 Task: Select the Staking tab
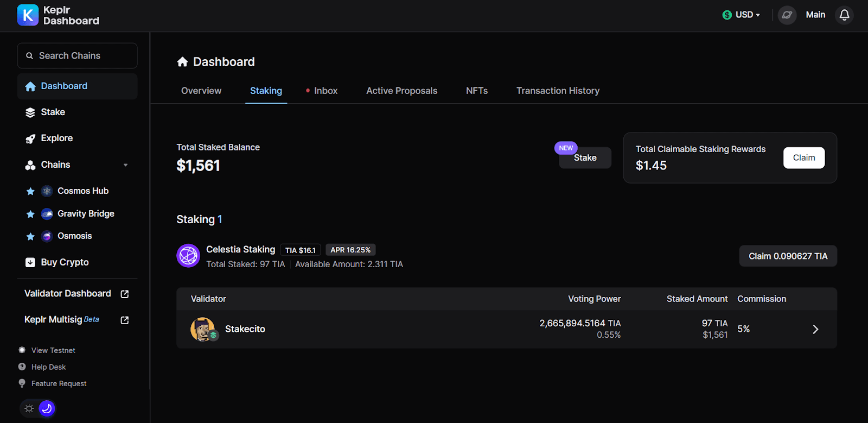[266, 91]
